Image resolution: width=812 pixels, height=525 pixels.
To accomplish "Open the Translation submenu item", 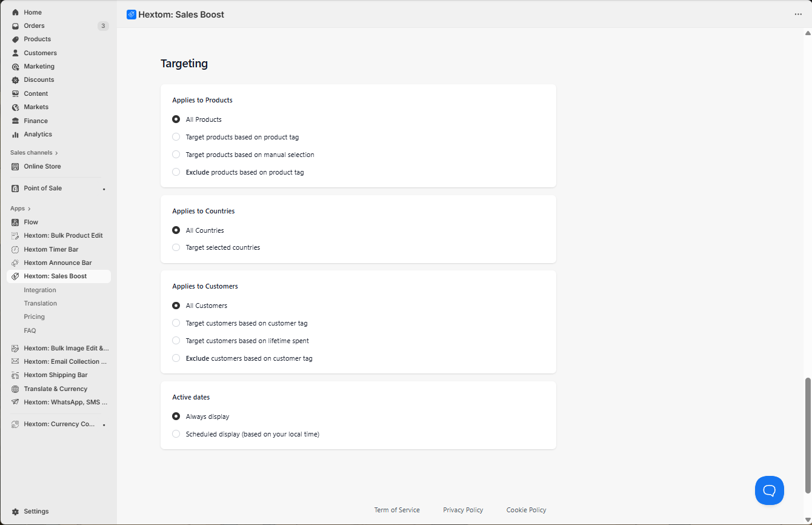I will [41, 303].
